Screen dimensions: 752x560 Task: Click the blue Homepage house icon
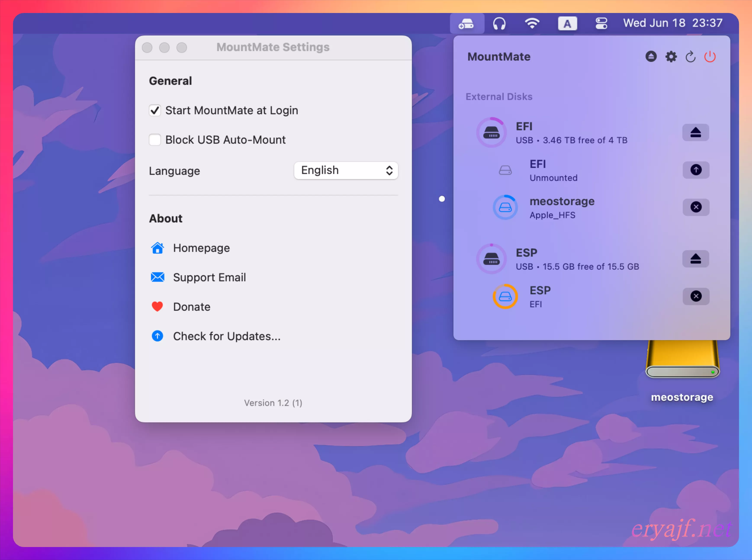[157, 248]
